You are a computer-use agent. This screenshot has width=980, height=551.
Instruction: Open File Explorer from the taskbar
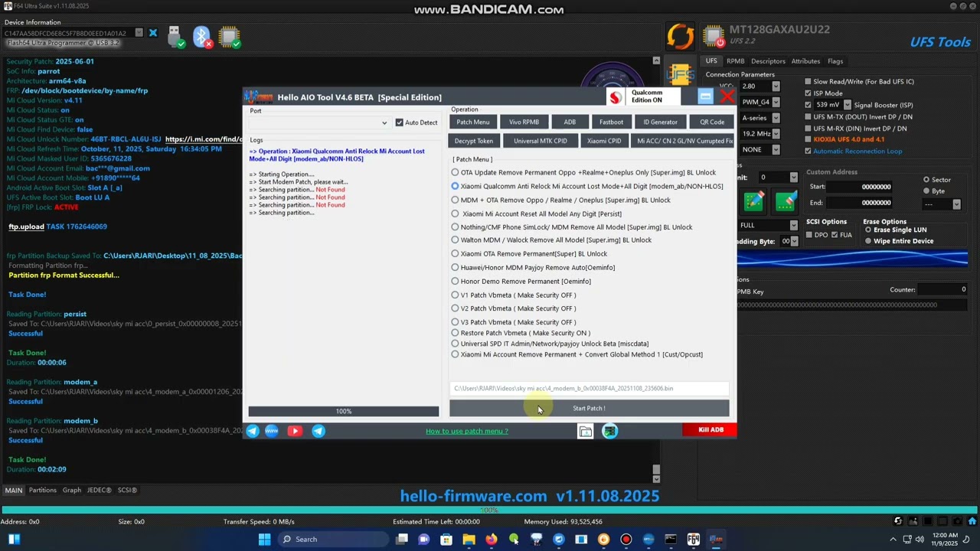(469, 540)
